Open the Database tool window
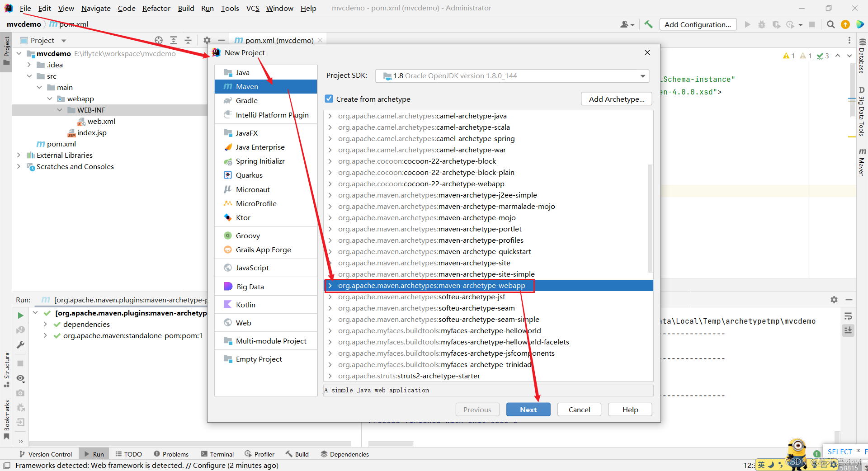Screen dimensions: 868x471 [x=862, y=57]
